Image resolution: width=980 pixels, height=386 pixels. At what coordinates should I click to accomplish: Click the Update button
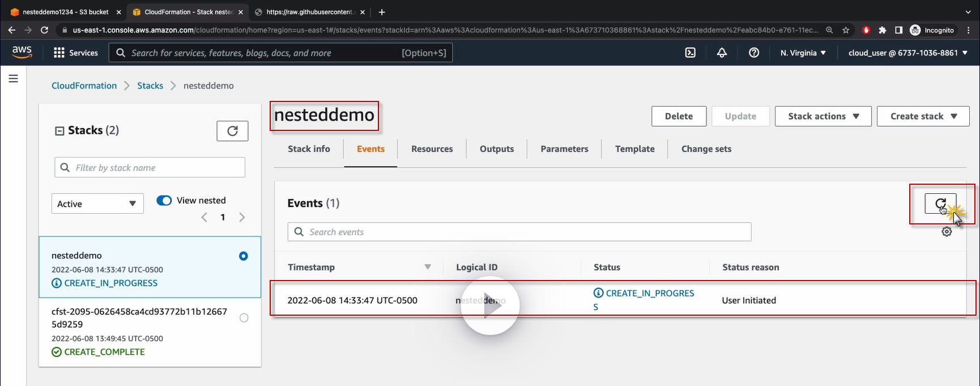click(x=740, y=116)
